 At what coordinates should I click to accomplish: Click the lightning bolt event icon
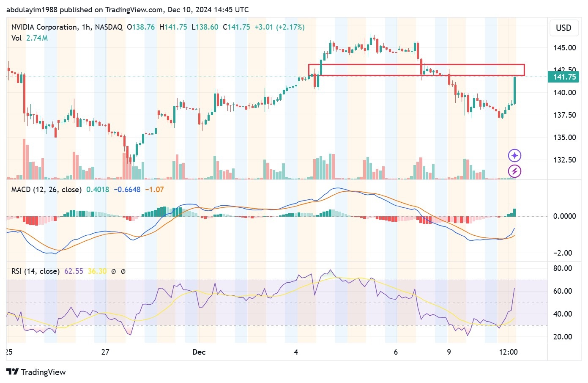coord(514,171)
